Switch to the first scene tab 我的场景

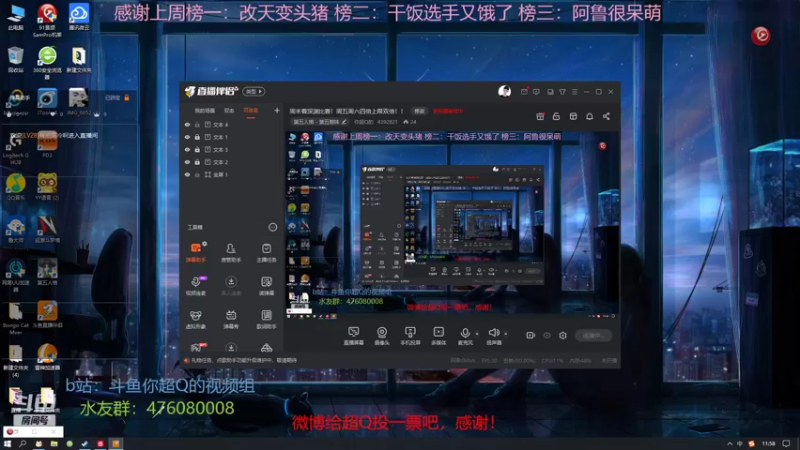coord(205,111)
